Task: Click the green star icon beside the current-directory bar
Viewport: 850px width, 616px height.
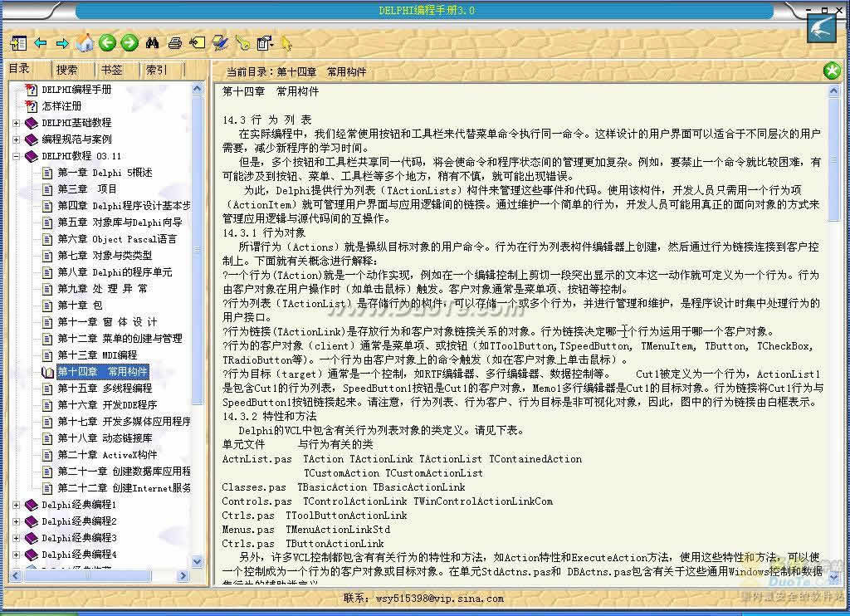Action: [832, 71]
